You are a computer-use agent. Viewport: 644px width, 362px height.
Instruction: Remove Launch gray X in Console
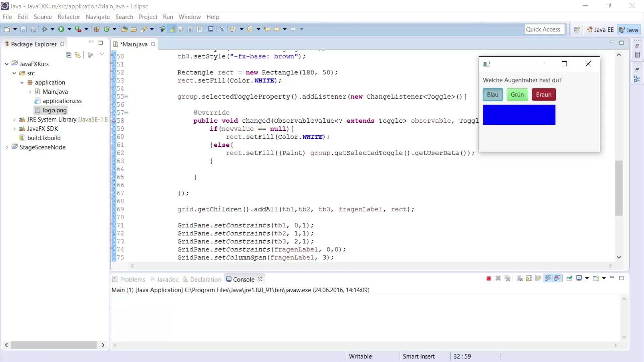click(x=498, y=278)
